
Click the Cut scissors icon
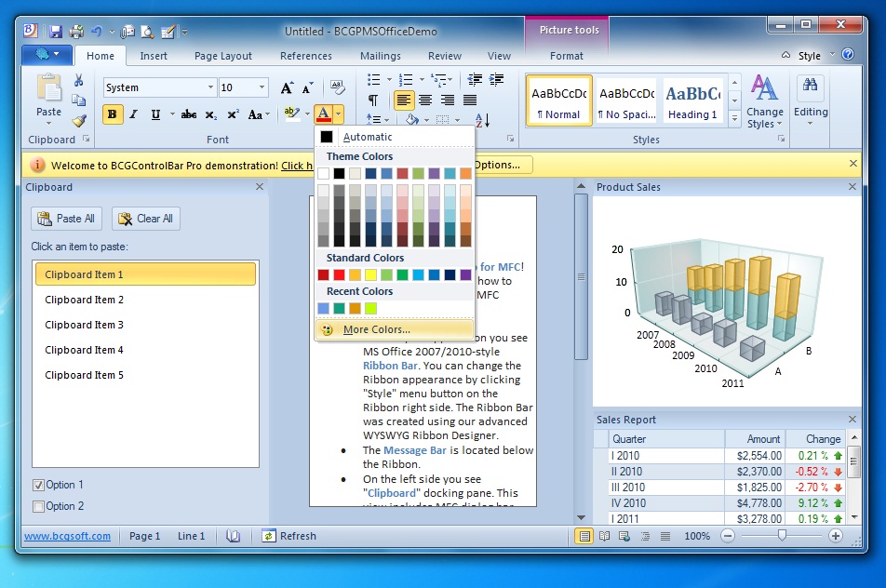[79, 81]
